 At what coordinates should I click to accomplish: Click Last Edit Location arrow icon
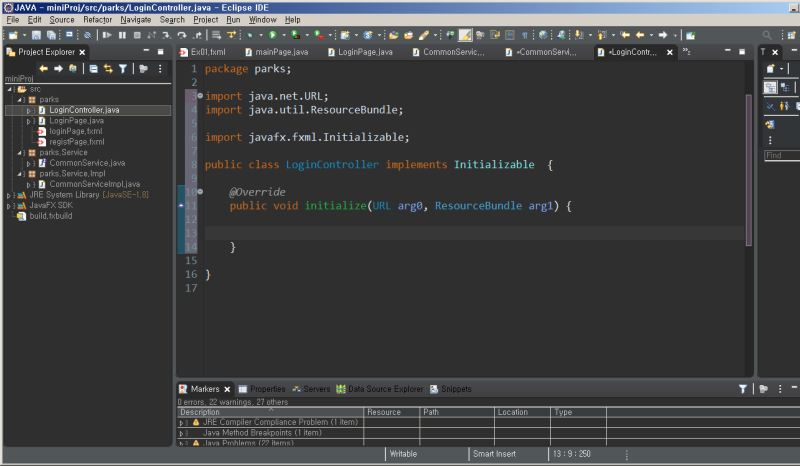[625, 35]
